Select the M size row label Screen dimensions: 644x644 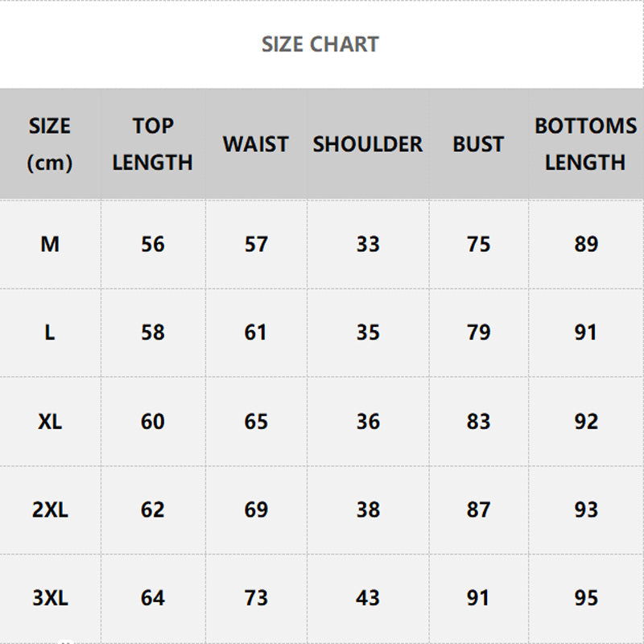point(50,244)
